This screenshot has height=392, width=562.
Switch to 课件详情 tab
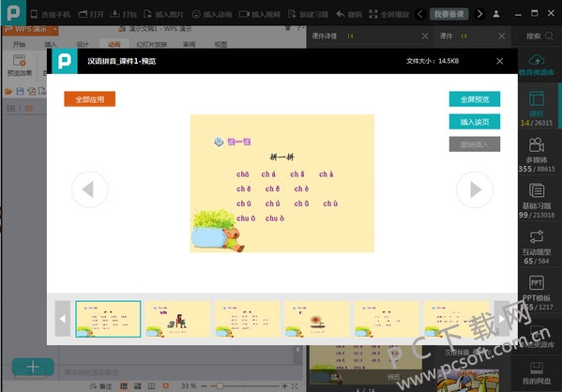pos(325,37)
